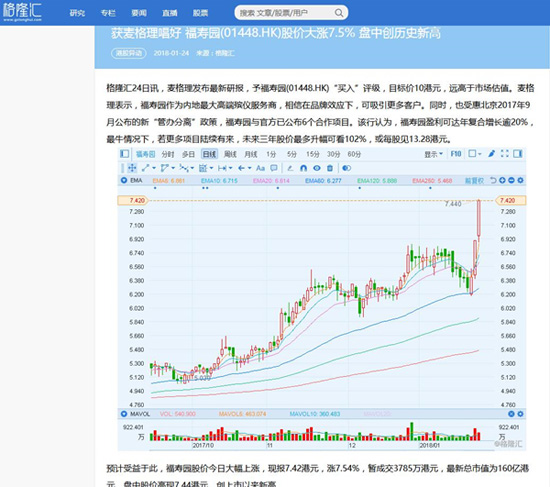This screenshot has height=487, width=550.
Task: Open 前复权 adjustment mode selector
Action: 474,181
